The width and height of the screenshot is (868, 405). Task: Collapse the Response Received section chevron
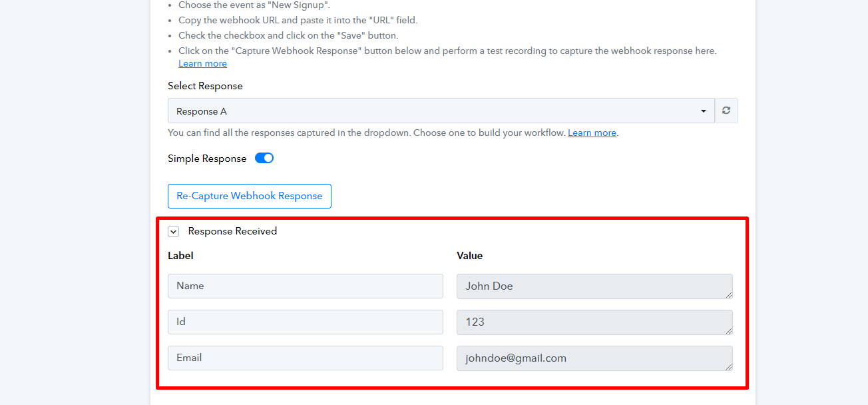[x=174, y=232]
